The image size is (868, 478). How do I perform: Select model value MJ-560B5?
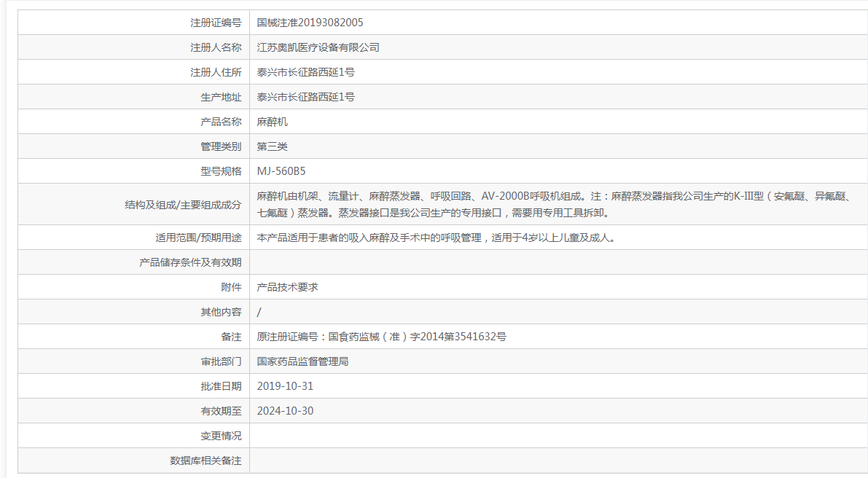[x=281, y=171]
